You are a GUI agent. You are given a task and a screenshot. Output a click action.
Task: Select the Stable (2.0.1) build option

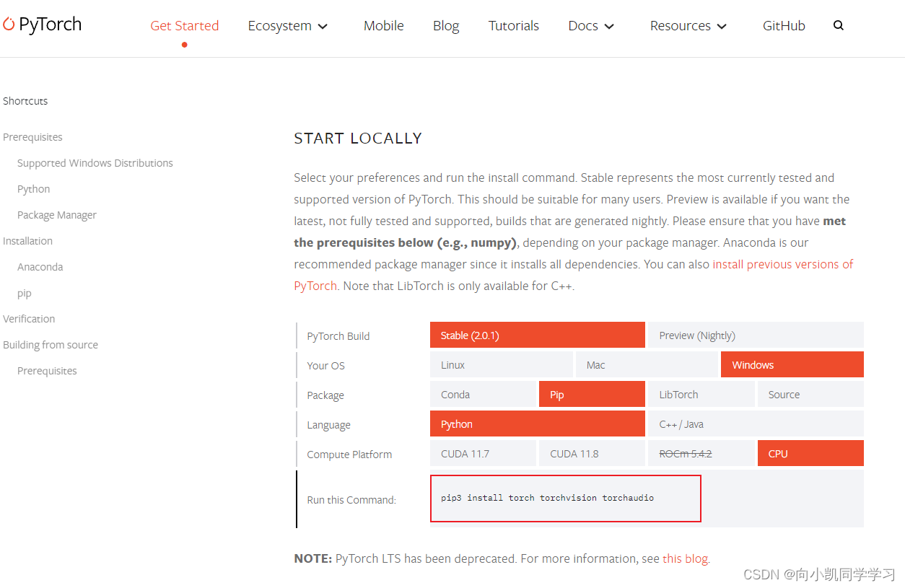(538, 335)
